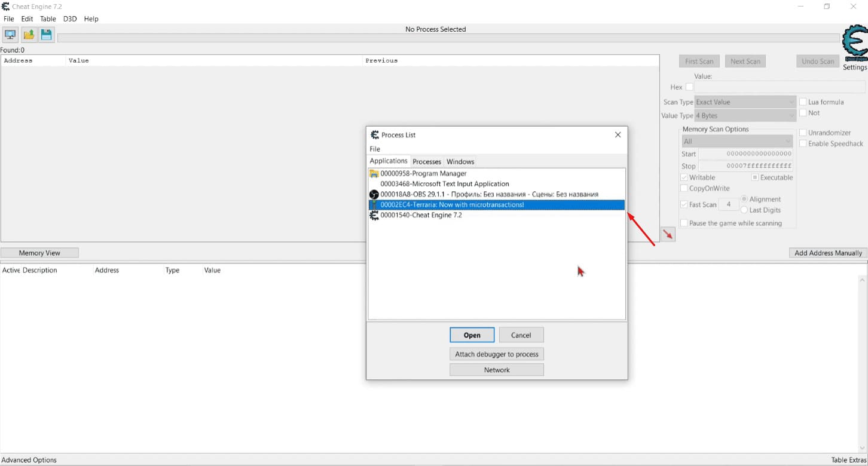This screenshot has height=466, width=868.
Task: Click the save floppy disk icon
Action: [x=46, y=35]
